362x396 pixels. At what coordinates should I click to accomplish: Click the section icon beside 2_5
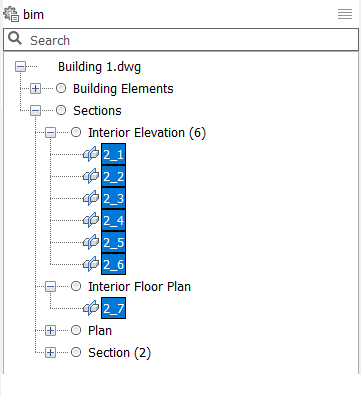(91, 242)
